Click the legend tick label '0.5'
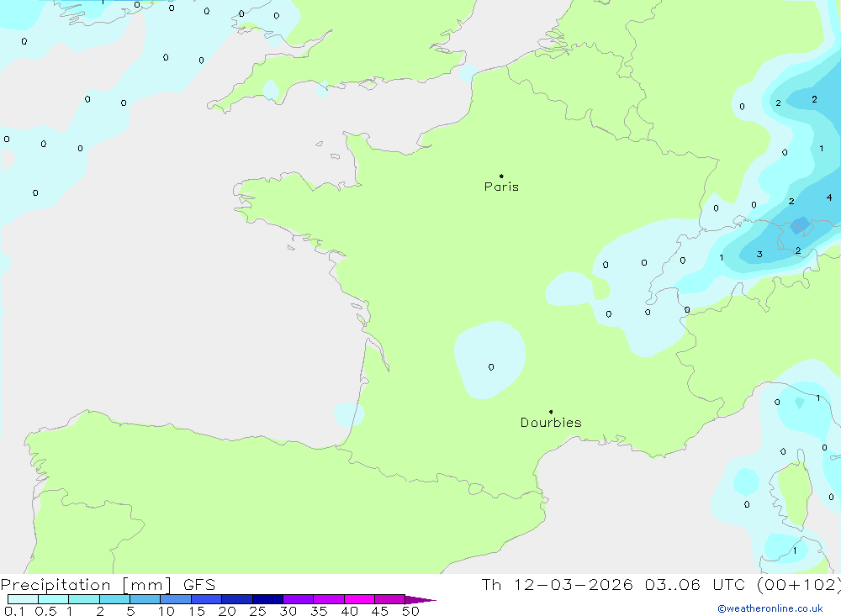This screenshot has height=616, width=841. coord(45,611)
